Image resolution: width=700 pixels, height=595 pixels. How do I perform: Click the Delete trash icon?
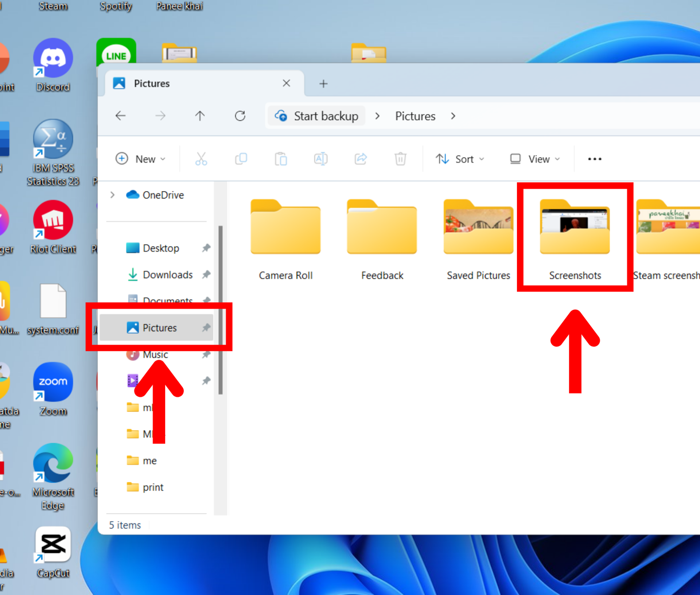[400, 159]
